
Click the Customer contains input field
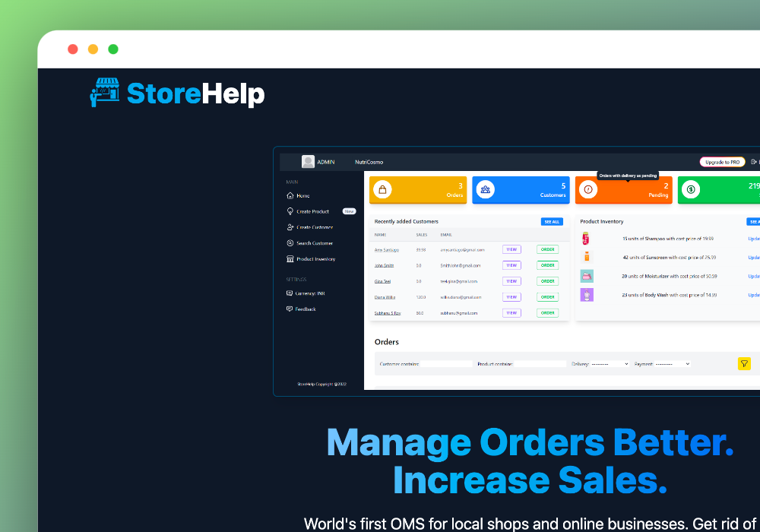coord(447,365)
